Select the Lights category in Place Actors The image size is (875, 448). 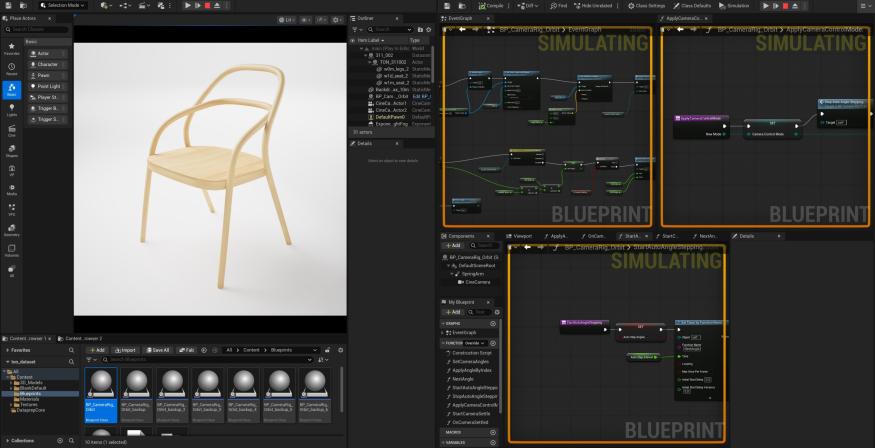click(12, 110)
